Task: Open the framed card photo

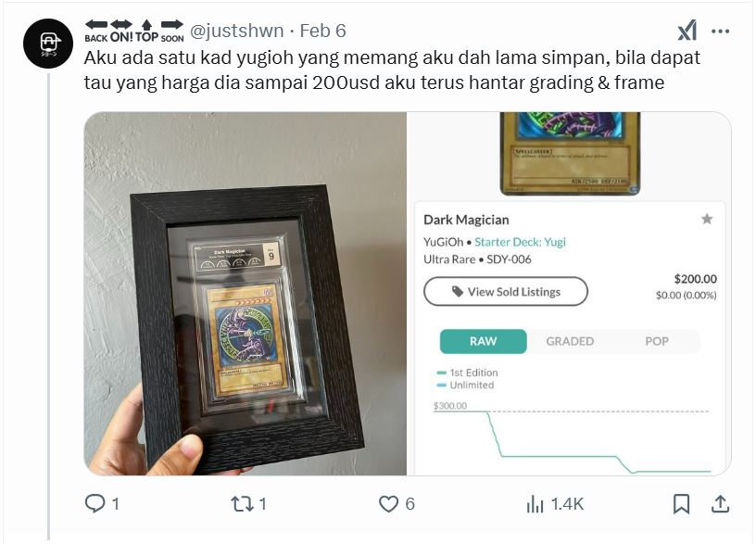Action: coord(246,294)
